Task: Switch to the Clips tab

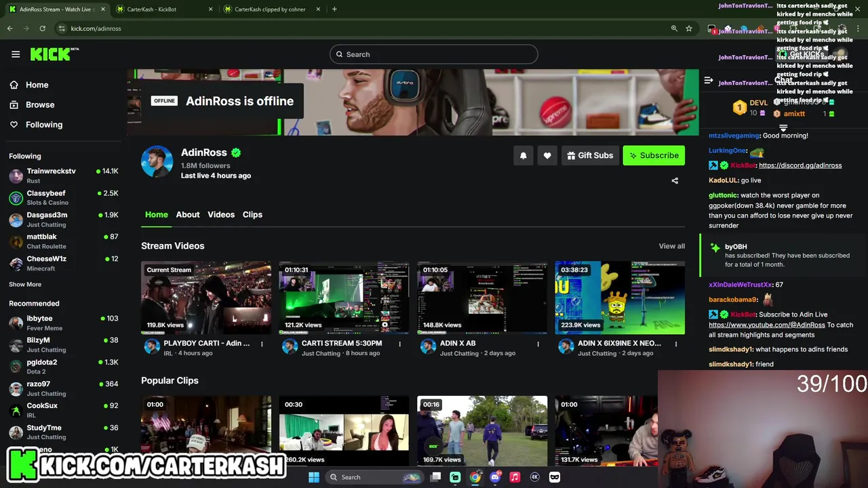Action: click(252, 214)
